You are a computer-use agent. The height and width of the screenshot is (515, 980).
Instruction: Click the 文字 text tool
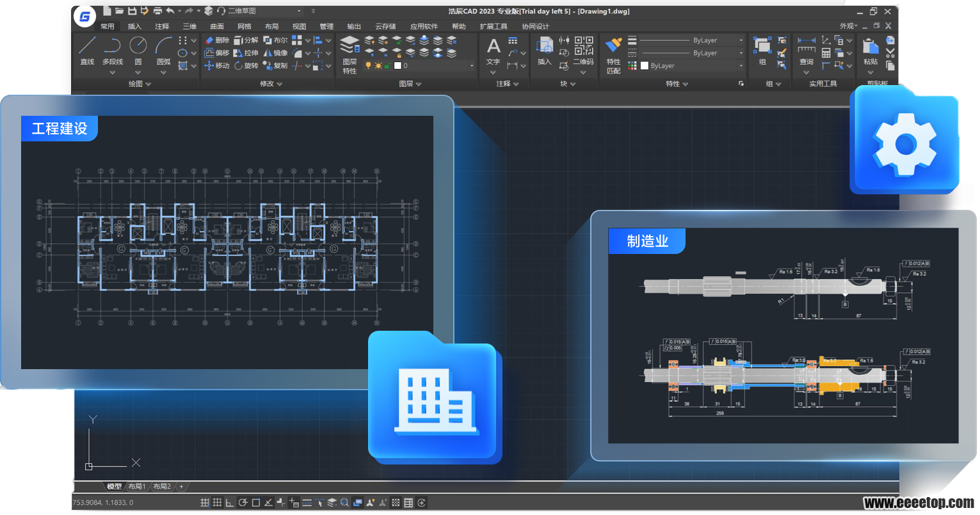pos(493,51)
